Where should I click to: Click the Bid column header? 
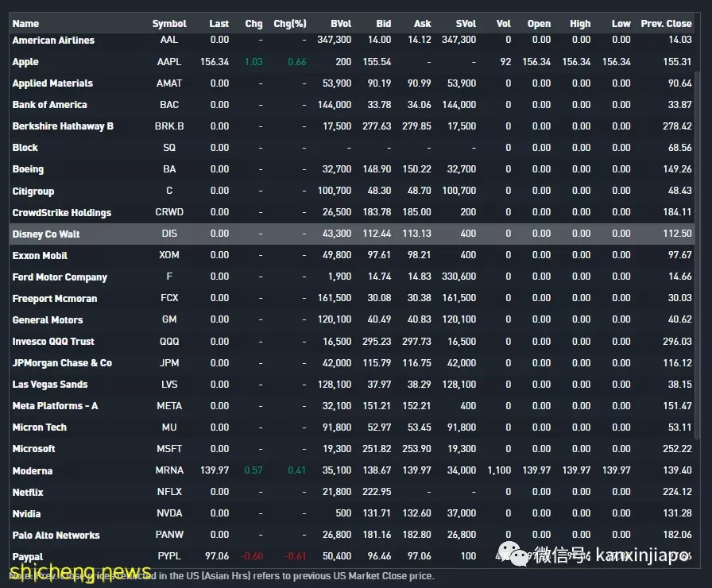[383, 24]
